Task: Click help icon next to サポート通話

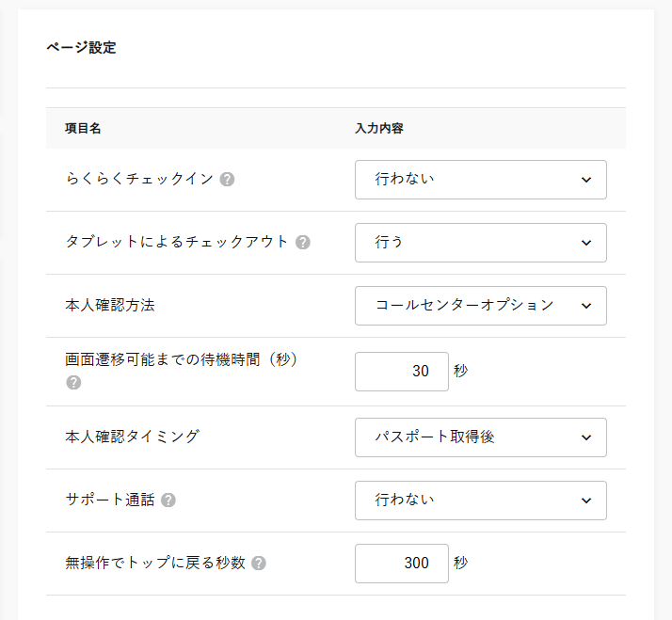Action: click(168, 501)
